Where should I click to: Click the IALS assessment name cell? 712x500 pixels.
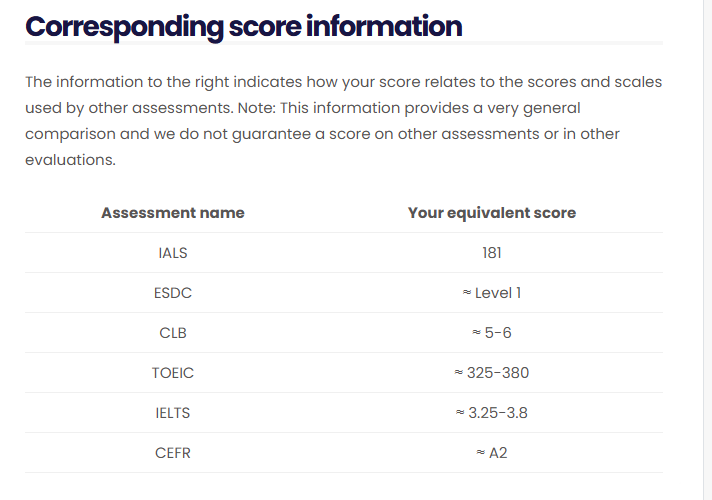click(173, 253)
